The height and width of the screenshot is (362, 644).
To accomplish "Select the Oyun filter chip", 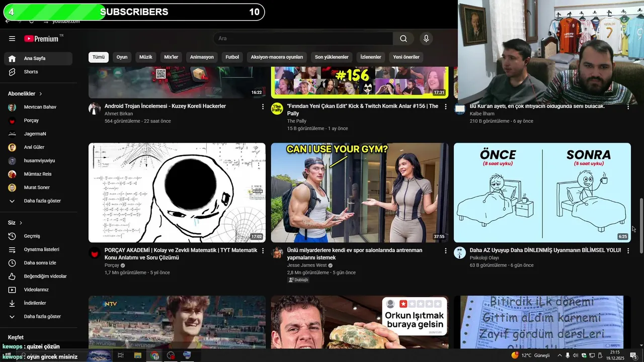I will pos(122,57).
